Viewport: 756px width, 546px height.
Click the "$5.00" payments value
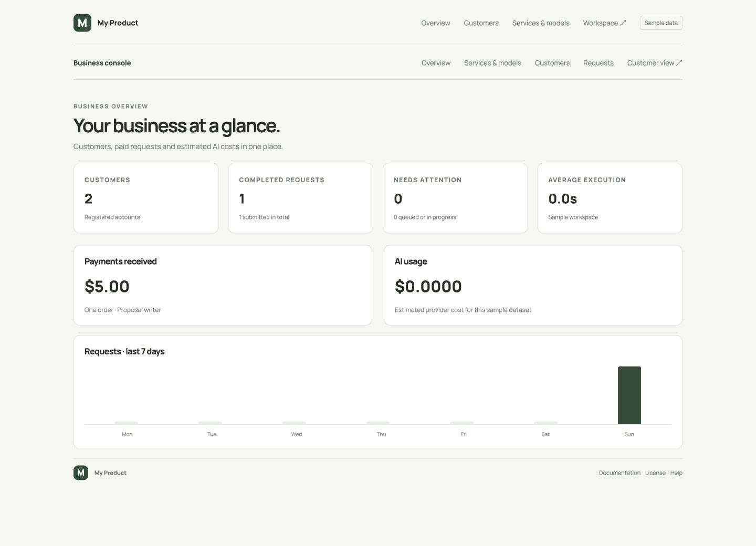[x=107, y=287]
